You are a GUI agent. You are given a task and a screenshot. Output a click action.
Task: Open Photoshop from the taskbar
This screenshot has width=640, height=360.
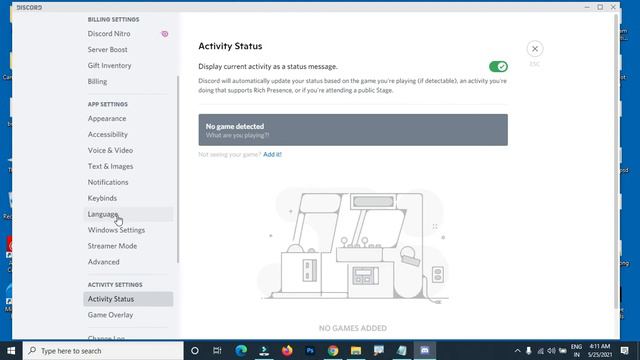[x=310, y=351]
